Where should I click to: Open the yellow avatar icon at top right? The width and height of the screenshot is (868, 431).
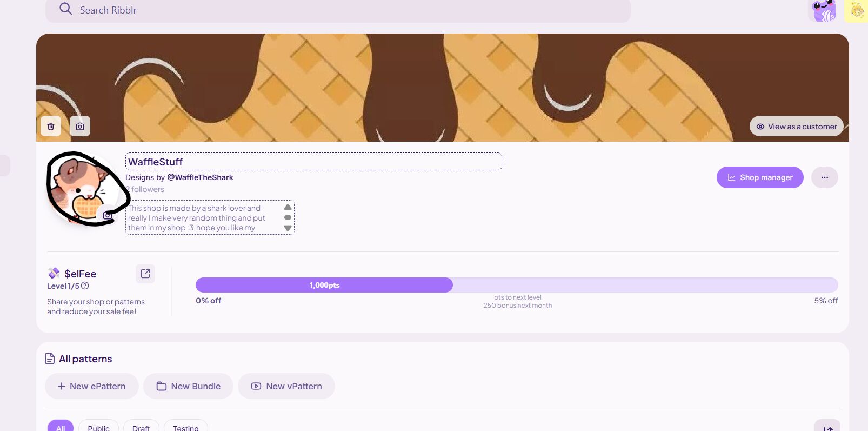(x=857, y=11)
